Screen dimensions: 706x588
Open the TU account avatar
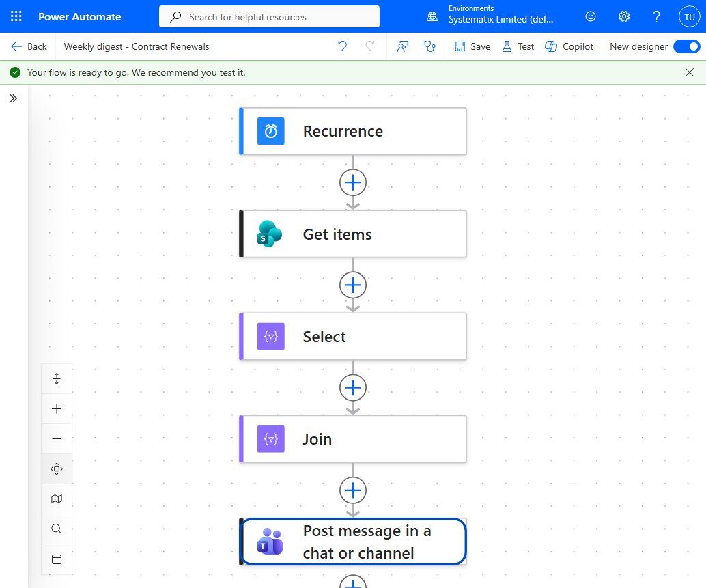(690, 17)
